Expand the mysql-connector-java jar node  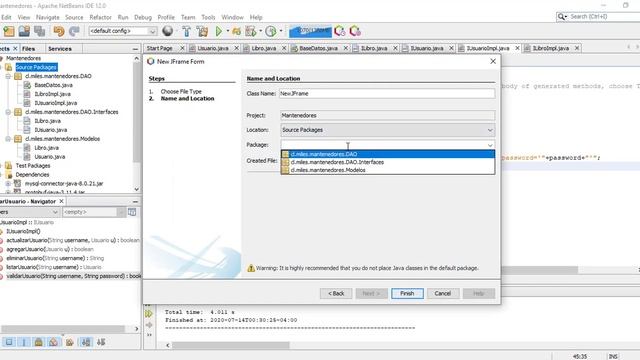click(x=8, y=184)
